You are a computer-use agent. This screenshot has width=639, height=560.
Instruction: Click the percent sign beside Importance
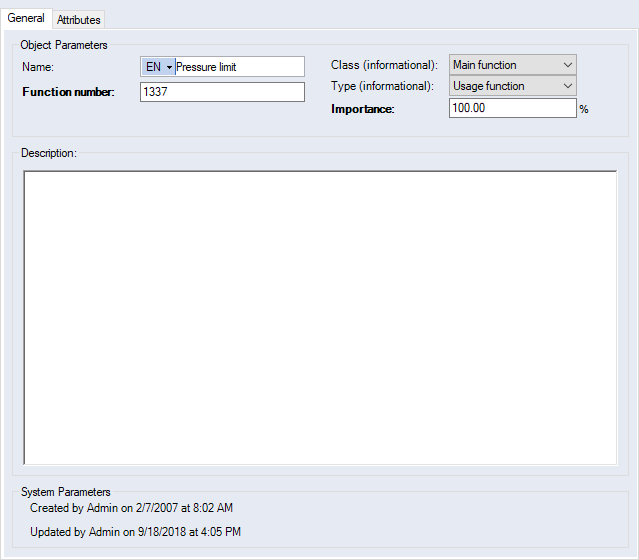[584, 109]
